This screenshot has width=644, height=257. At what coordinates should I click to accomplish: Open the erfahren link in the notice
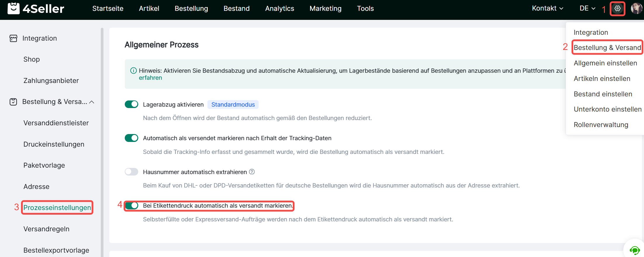[x=150, y=78]
